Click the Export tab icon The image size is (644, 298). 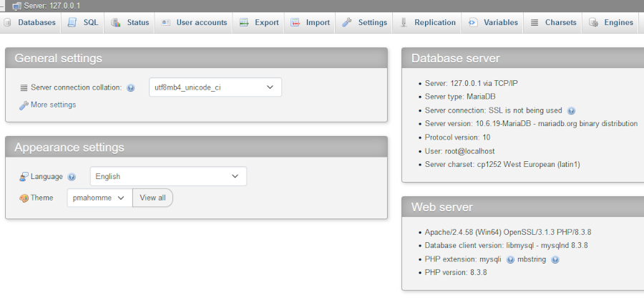click(244, 23)
